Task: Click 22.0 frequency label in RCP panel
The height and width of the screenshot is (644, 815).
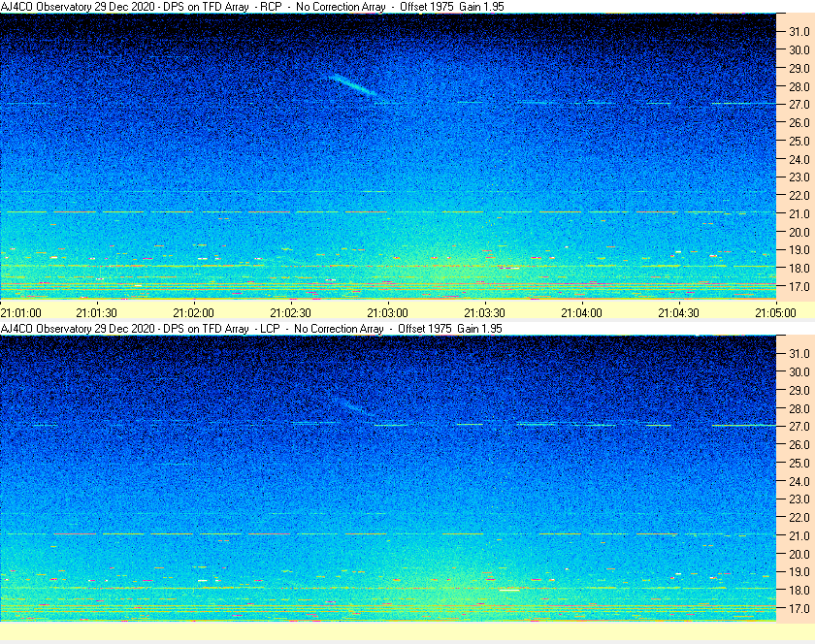Action: (799, 196)
